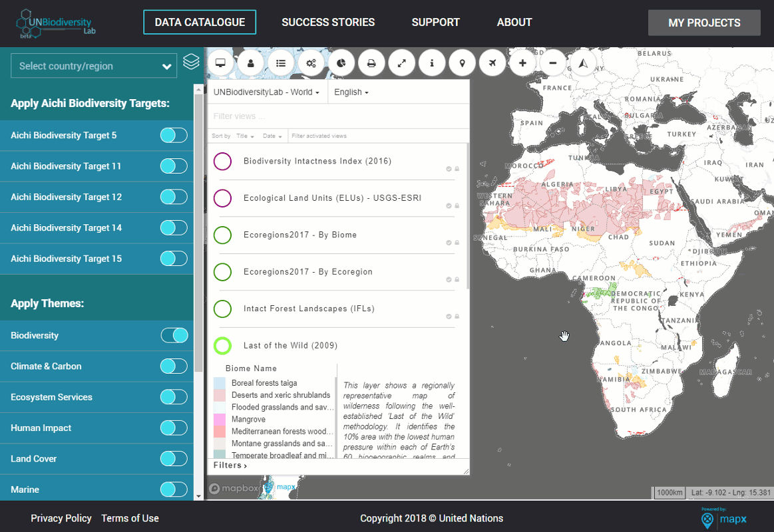This screenshot has height=532, width=774.
Task: Expand the UNBiodiversityLab - World project dropdown
Action: pyautogui.click(x=267, y=92)
